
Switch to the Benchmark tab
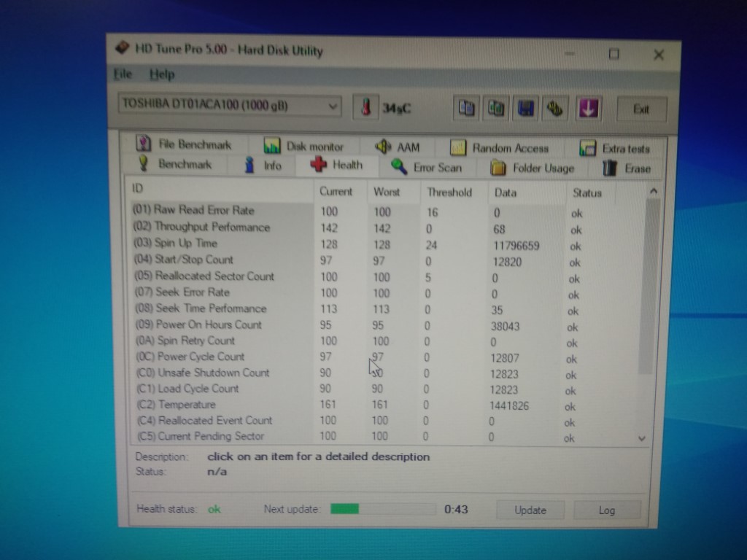pyautogui.click(x=175, y=164)
